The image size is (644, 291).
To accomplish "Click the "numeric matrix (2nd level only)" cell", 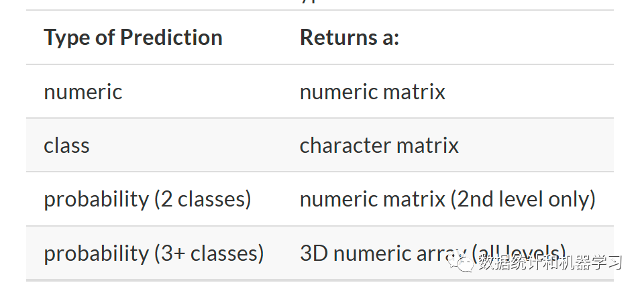I will click(447, 199).
